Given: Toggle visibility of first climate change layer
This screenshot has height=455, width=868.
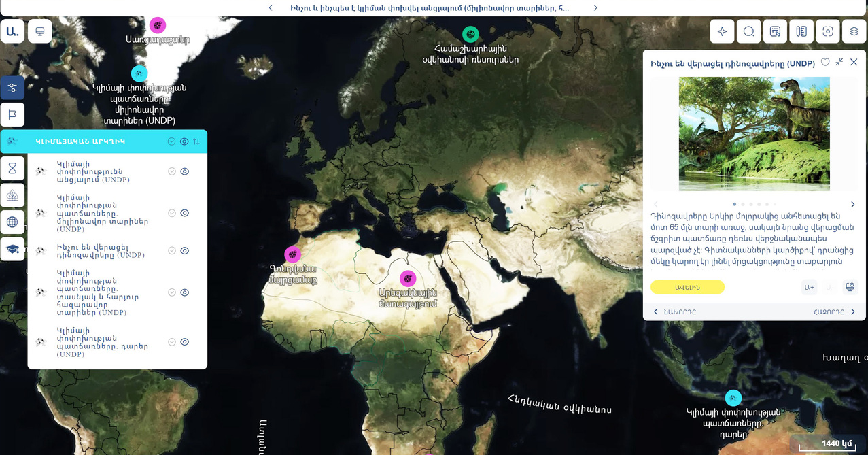Looking at the screenshot, I should (184, 171).
